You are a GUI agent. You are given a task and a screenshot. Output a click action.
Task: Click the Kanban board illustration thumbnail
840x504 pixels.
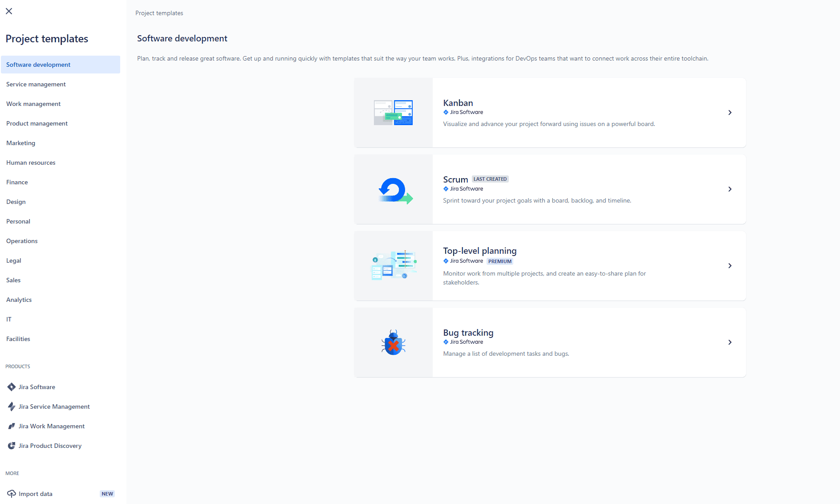(x=393, y=113)
